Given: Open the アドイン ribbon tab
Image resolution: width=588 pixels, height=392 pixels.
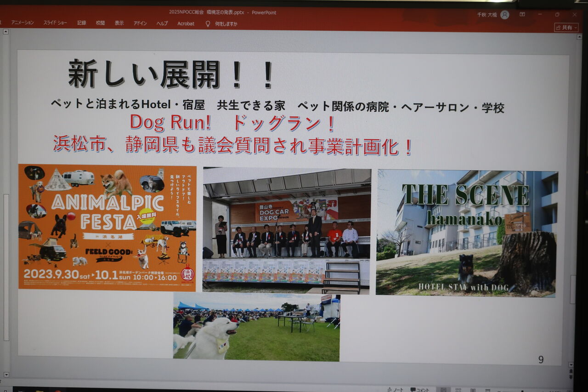Looking at the screenshot, I should tap(140, 23).
